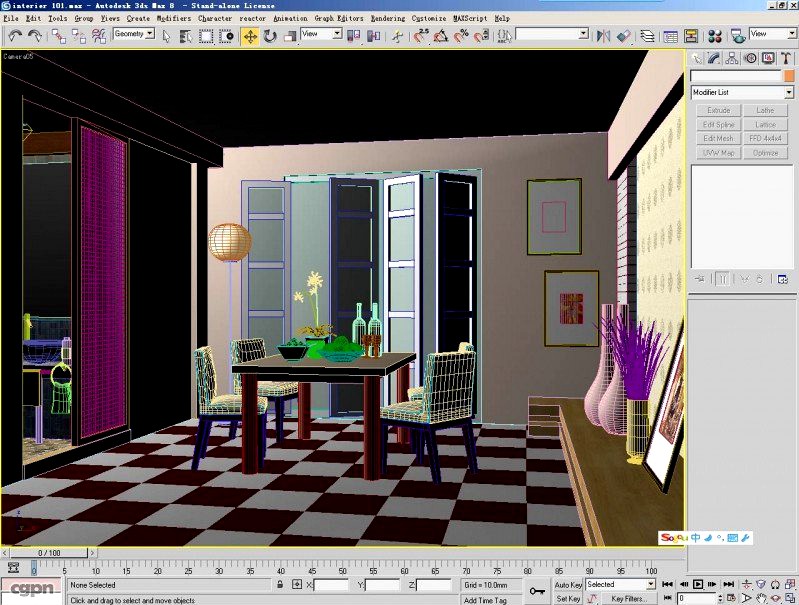Activate Bind to Space Warp tool
This screenshot has width=799, height=605.
tap(99, 36)
